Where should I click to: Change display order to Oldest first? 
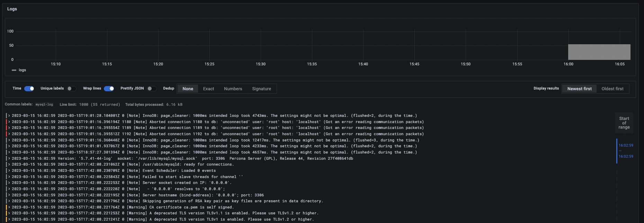pyautogui.click(x=612, y=89)
